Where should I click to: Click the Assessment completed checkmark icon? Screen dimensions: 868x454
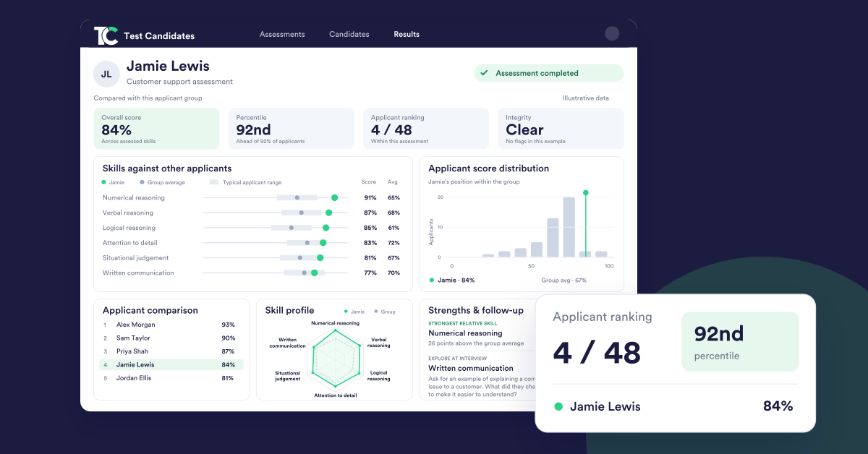484,73
